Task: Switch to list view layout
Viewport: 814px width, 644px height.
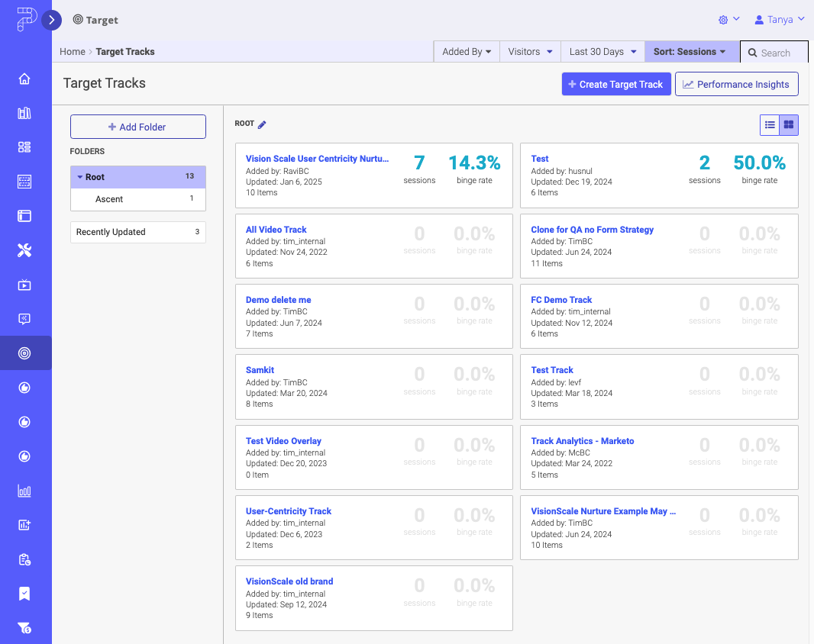Action: 770,125
